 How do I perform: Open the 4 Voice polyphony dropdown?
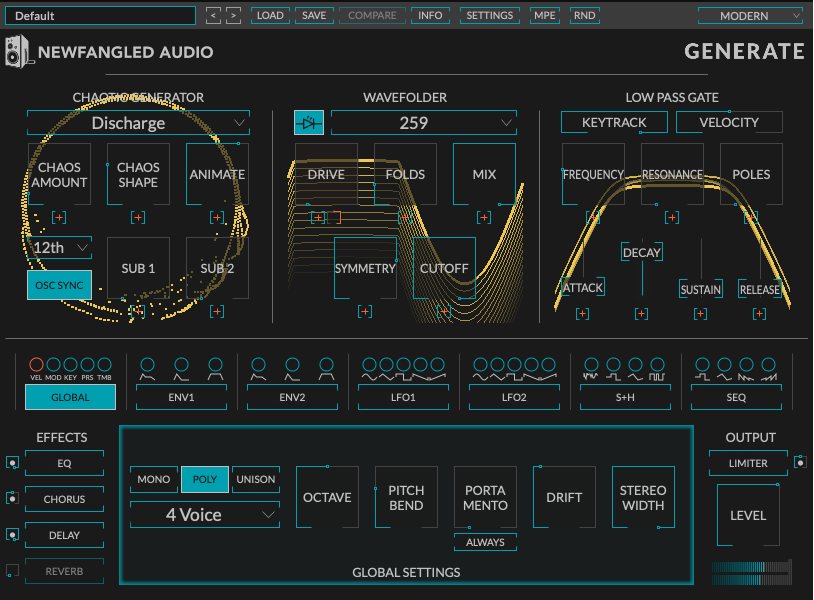(x=204, y=515)
